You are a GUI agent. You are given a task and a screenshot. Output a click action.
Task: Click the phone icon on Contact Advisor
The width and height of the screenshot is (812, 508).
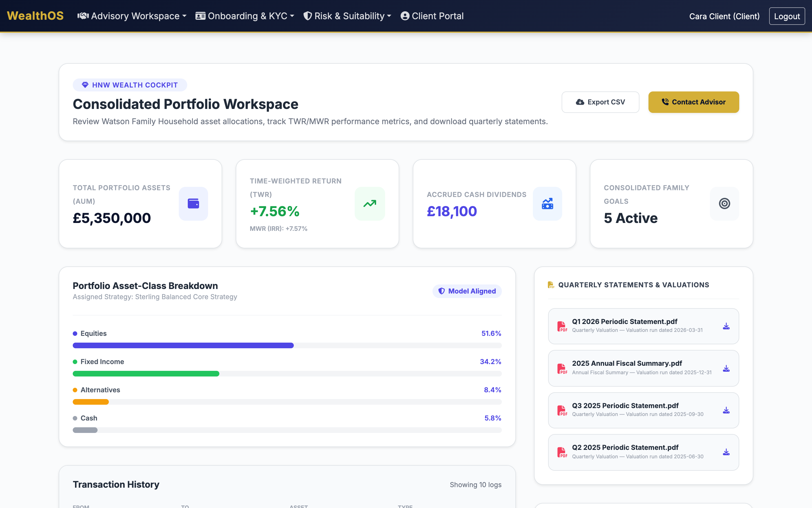click(x=665, y=102)
